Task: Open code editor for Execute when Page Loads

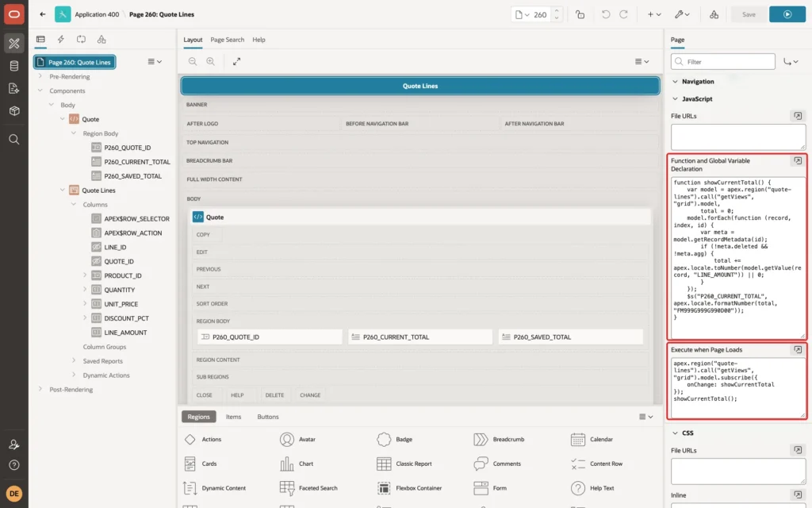Action: pos(798,350)
